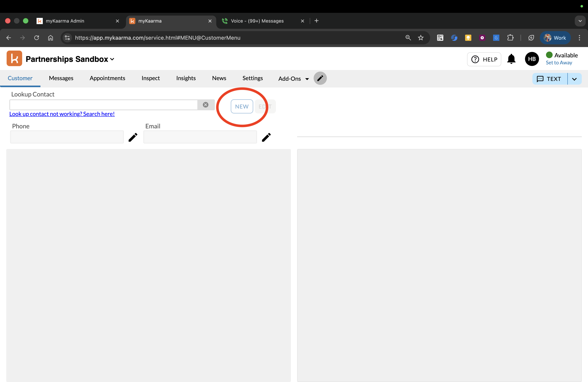Click the NEW contact button
588x382 pixels.
[x=242, y=107]
